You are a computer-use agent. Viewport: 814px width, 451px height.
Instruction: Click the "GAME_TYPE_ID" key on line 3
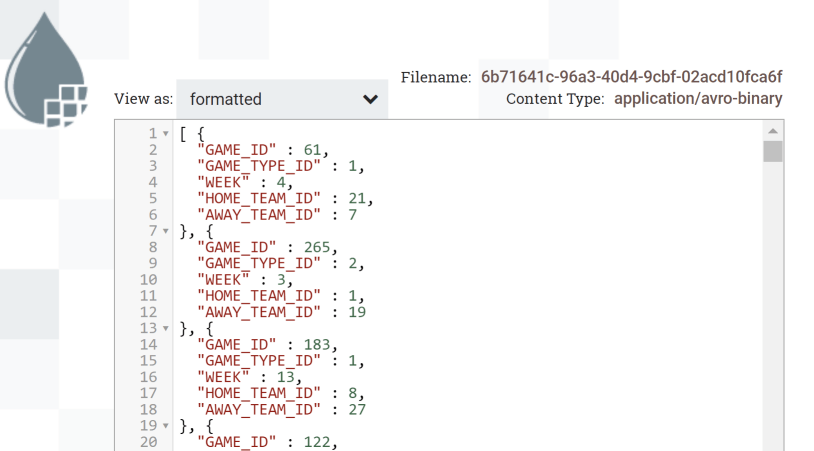(259, 166)
